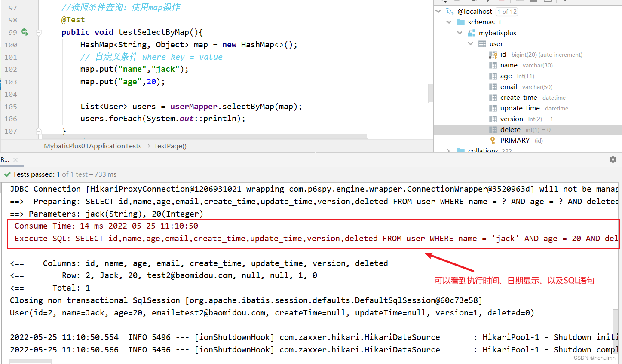Select the version column icon

coord(493,119)
